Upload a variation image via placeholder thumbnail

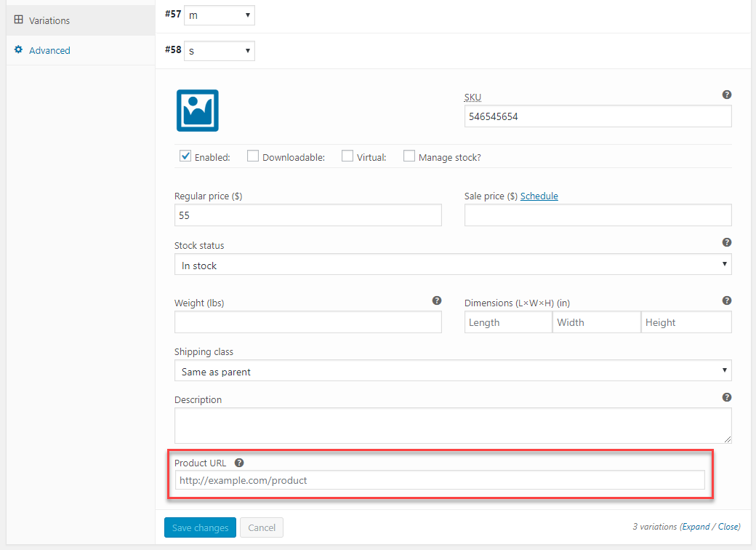click(x=197, y=111)
